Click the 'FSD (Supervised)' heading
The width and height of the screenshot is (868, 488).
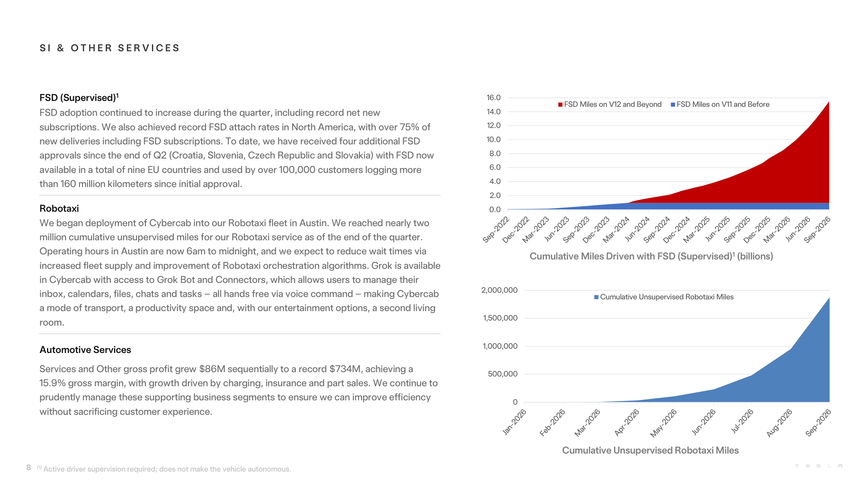point(79,97)
